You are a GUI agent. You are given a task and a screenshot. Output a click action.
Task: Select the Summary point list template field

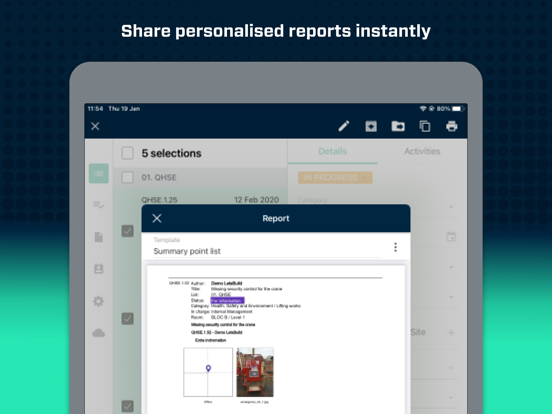[x=267, y=247]
